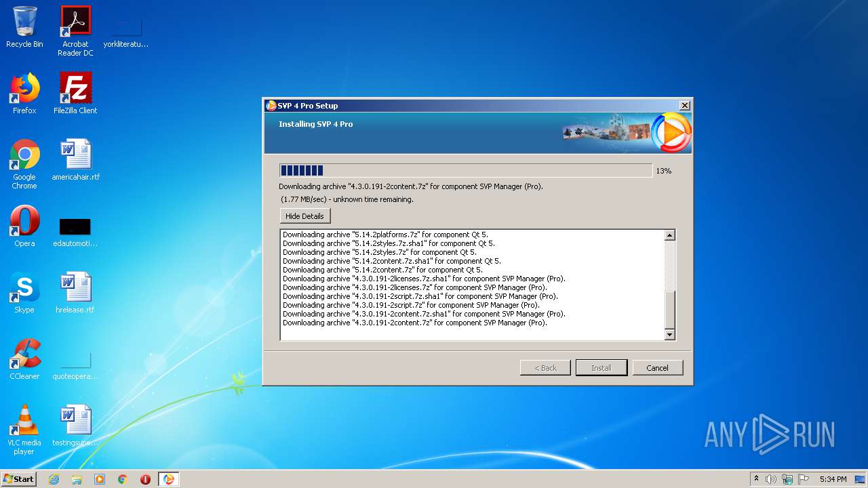The height and width of the screenshot is (488, 868).
Task: Select log line "4.3.0.191-2licenses.7z.sha1"
Action: click(x=424, y=279)
